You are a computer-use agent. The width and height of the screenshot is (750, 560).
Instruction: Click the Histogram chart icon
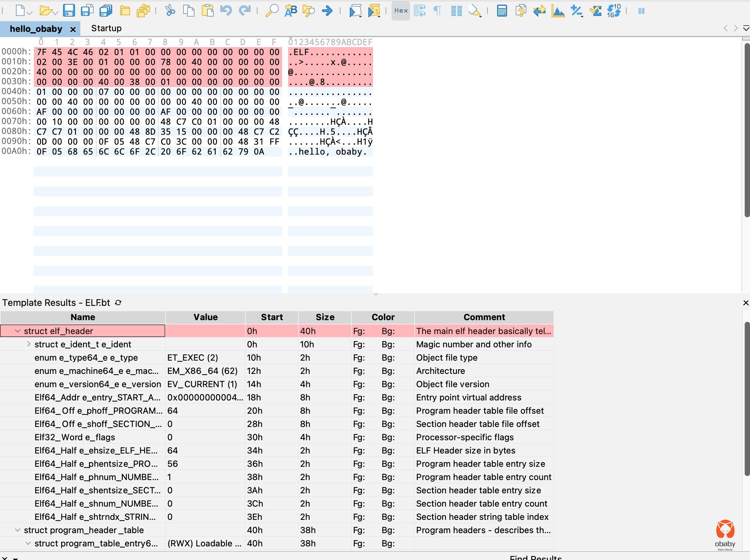tap(558, 11)
